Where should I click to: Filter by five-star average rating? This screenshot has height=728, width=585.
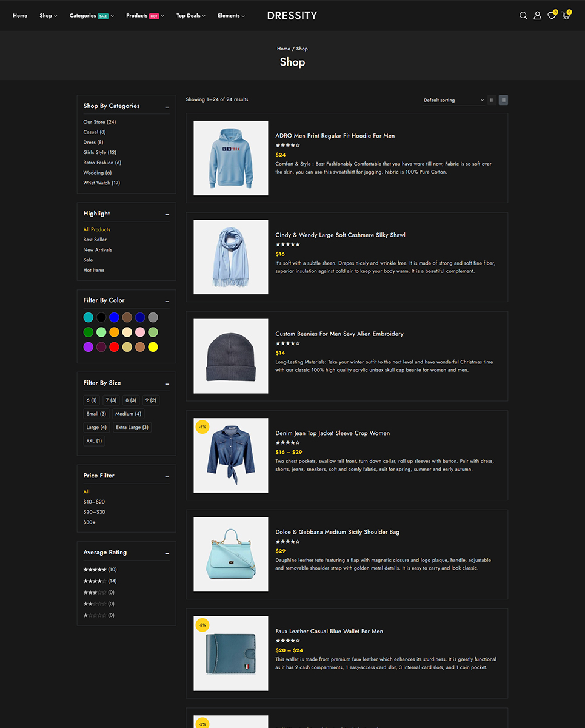coord(100,570)
